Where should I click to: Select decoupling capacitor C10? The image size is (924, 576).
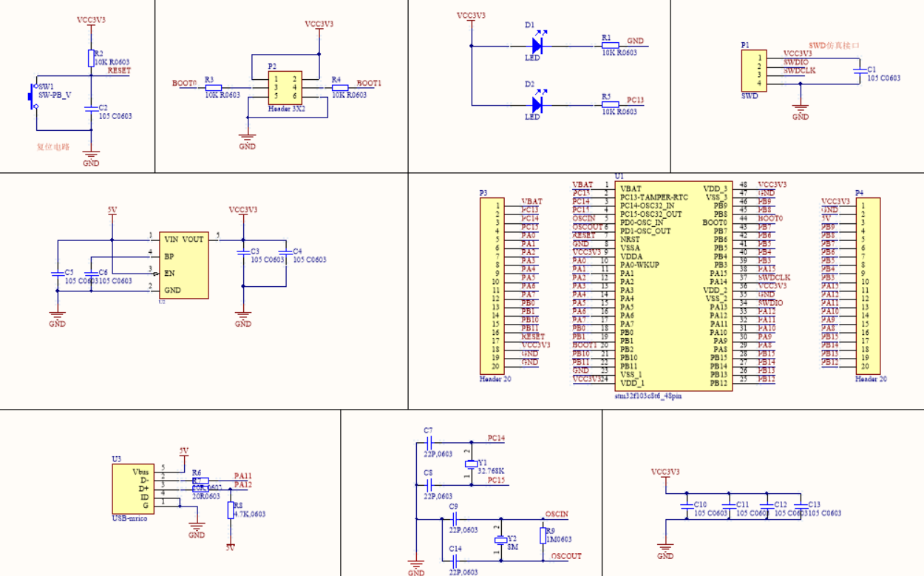coord(686,506)
